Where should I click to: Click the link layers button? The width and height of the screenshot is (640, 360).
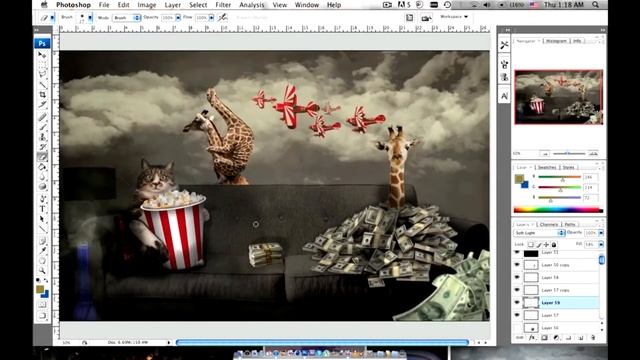520,338
